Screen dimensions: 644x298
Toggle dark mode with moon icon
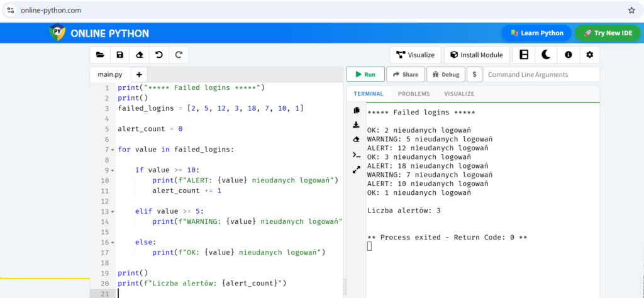click(546, 55)
